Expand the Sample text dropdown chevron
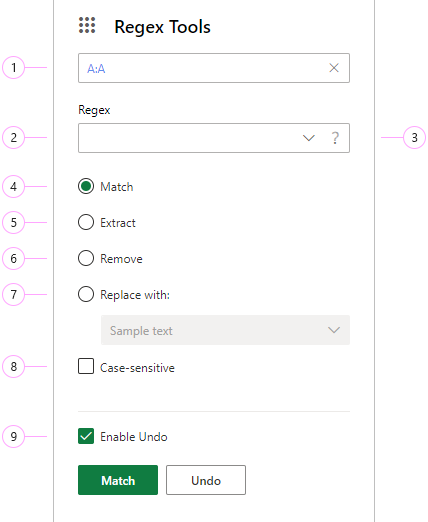The height and width of the screenshot is (522, 428). 334,330
